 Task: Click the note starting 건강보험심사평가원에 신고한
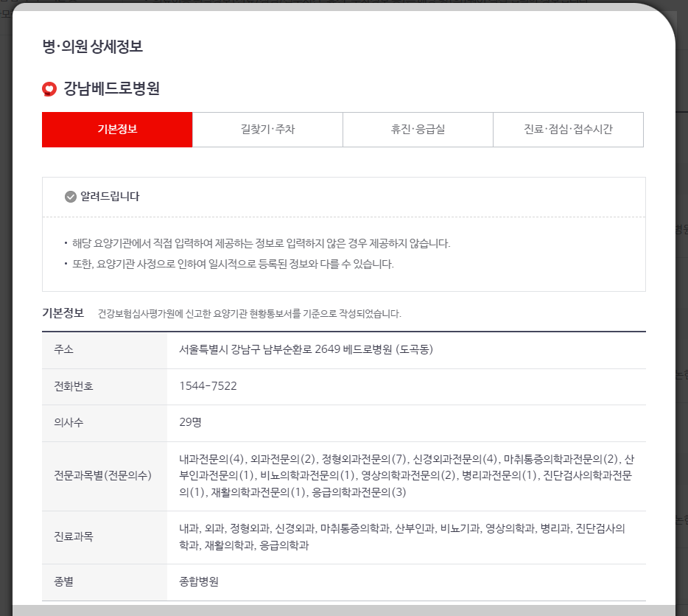click(x=249, y=314)
